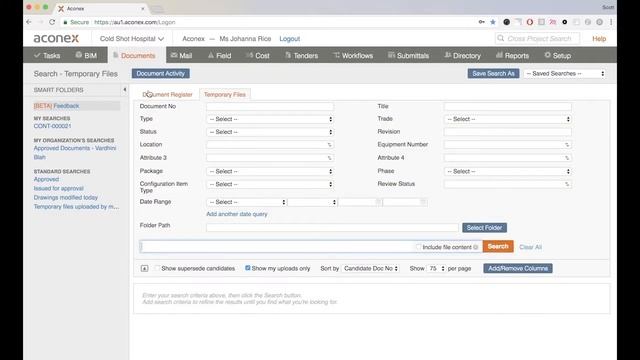Open the Phase select dropdown

pyautogui.click(x=507, y=171)
